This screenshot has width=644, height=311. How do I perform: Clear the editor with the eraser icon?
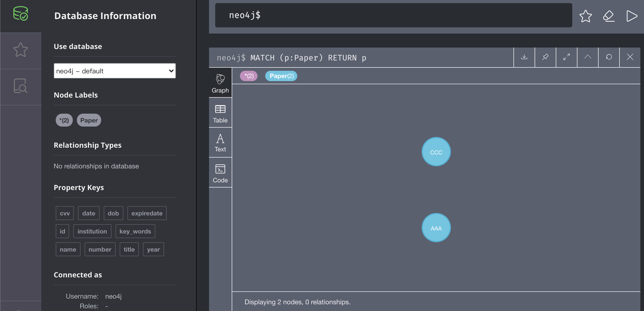(x=609, y=16)
